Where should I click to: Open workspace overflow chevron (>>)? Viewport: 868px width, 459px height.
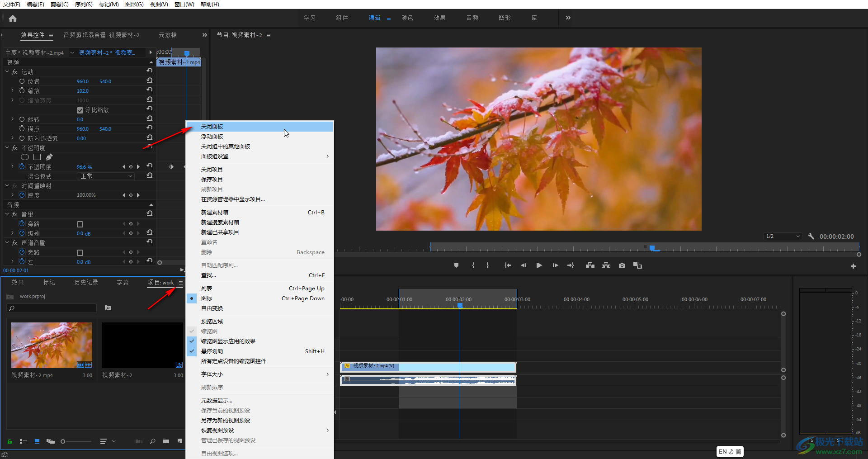[x=568, y=18]
